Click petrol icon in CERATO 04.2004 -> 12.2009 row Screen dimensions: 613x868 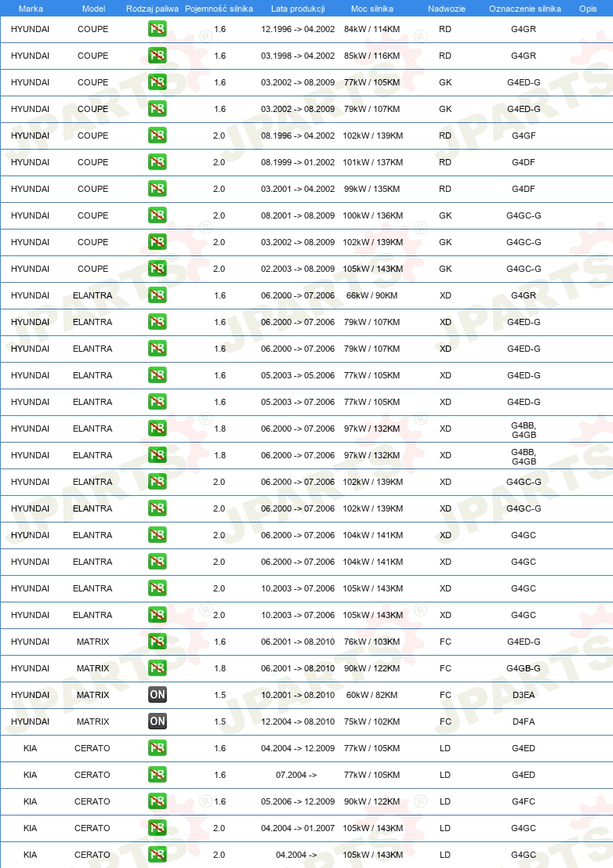point(158,748)
